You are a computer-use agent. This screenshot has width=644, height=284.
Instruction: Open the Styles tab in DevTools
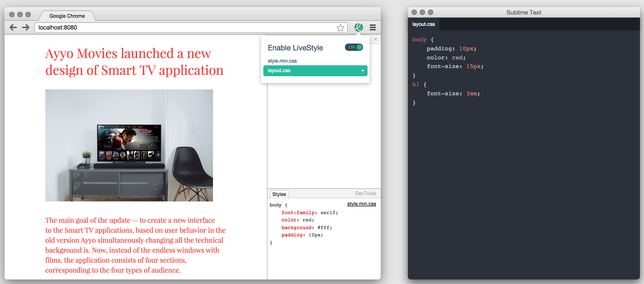pyautogui.click(x=279, y=194)
